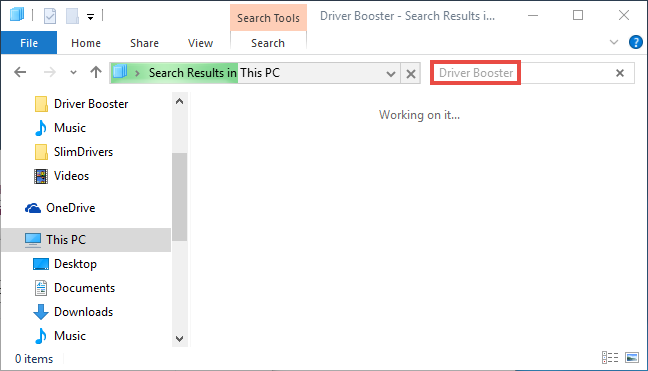
Task: Open the Help question mark icon
Action: point(636,42)
